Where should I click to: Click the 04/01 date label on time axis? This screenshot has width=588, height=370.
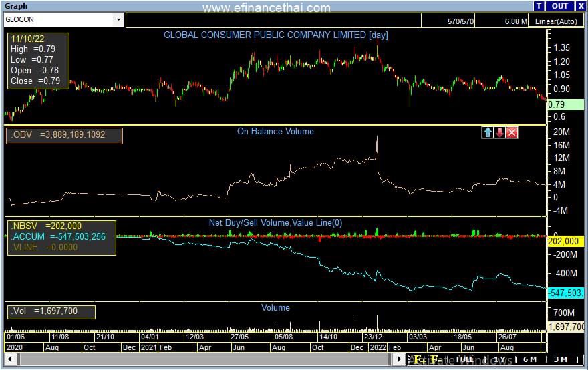[x=150, y=337]
